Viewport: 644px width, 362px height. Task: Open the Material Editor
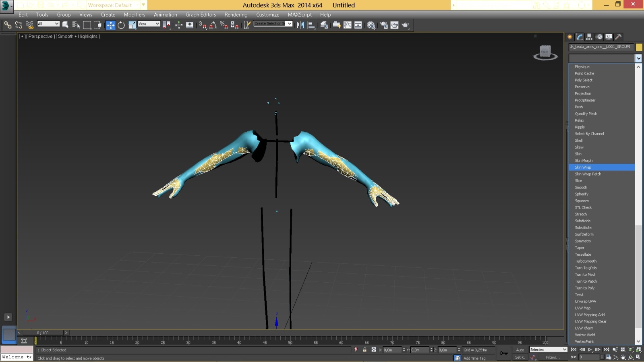point(371,25)
